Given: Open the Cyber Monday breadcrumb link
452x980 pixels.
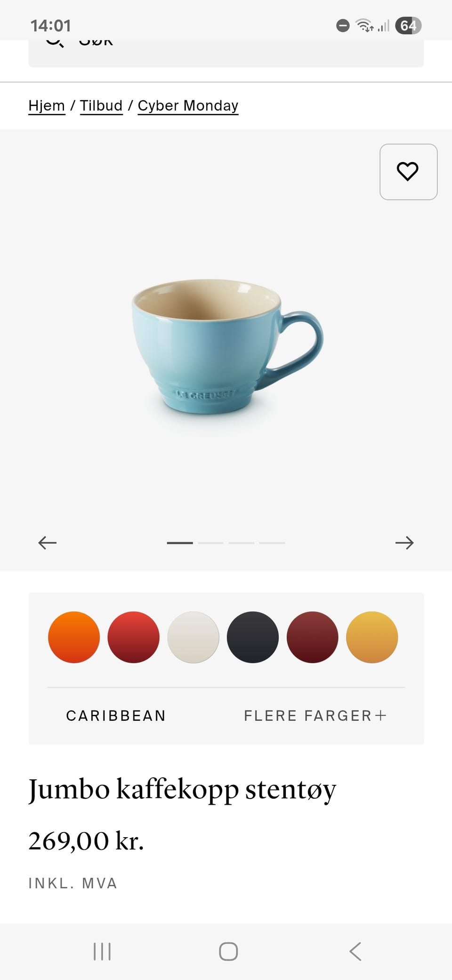Looking at the screenshot, I should (x=188, y=106).
